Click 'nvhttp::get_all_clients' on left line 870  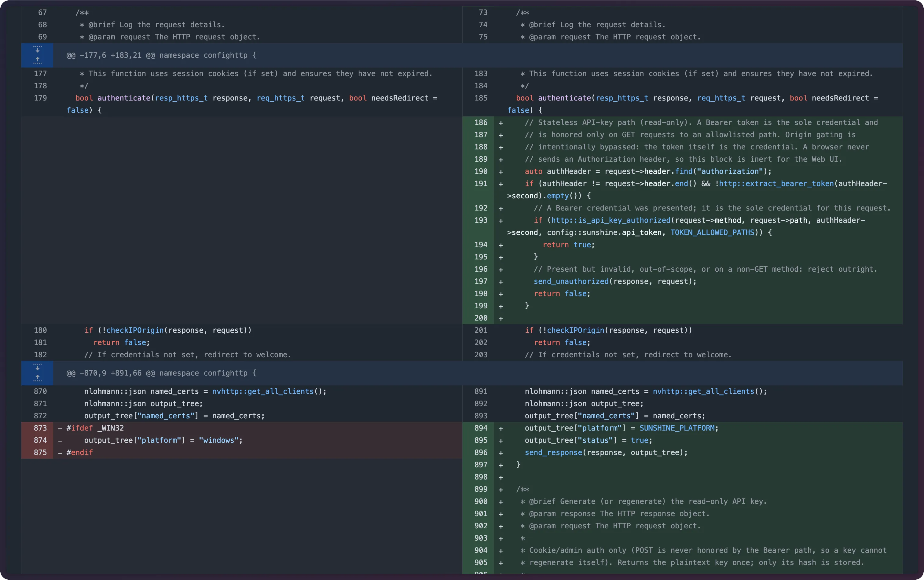263,392
